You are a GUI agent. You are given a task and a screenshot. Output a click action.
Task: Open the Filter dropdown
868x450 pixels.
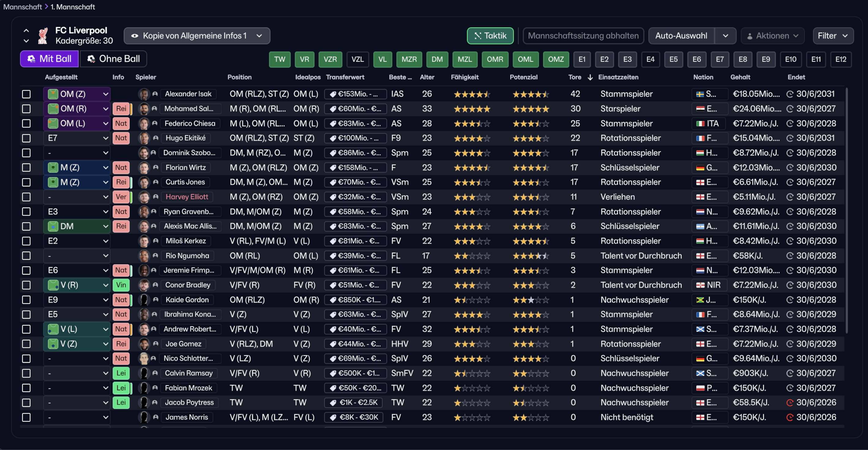[x=832, y=36]
